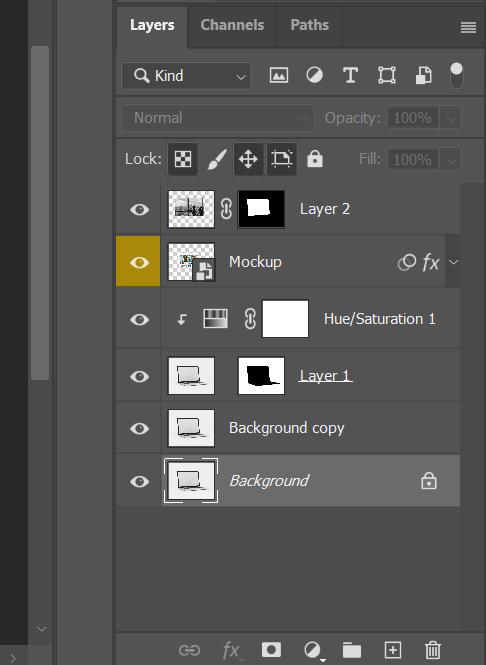This screenshot has height=665, width=486.
Task: Click Mockup blending options icon
Action: pyautogui.click(x=407, y=263)
